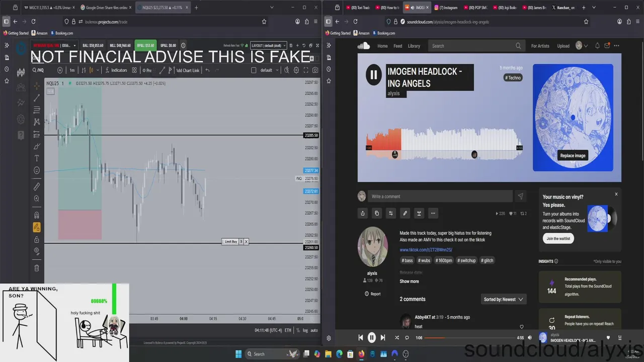Open the distribute icon next to pencil

click(x=419, y=213)
